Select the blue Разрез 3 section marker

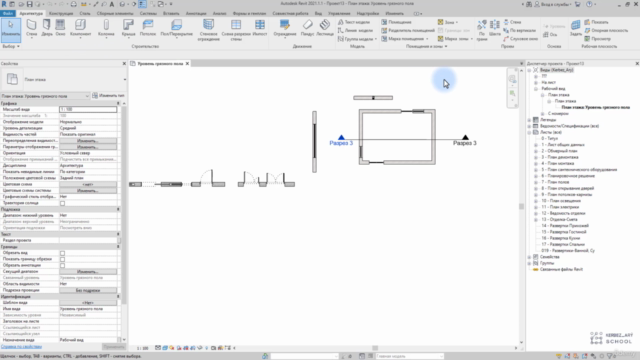pos(341,140)
